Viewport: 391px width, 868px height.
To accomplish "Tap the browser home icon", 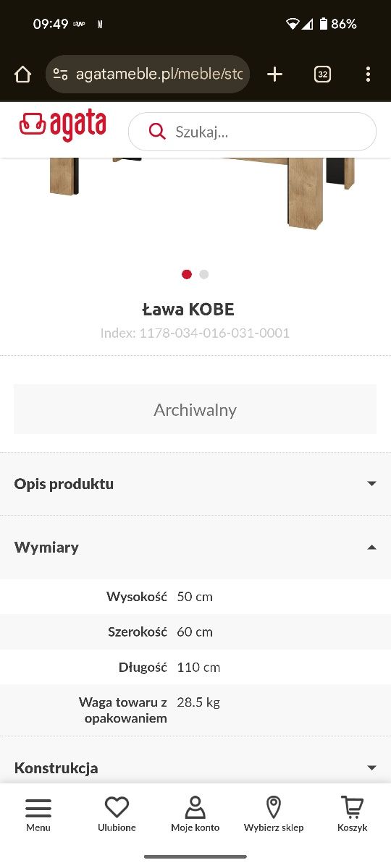I will 22,75.
